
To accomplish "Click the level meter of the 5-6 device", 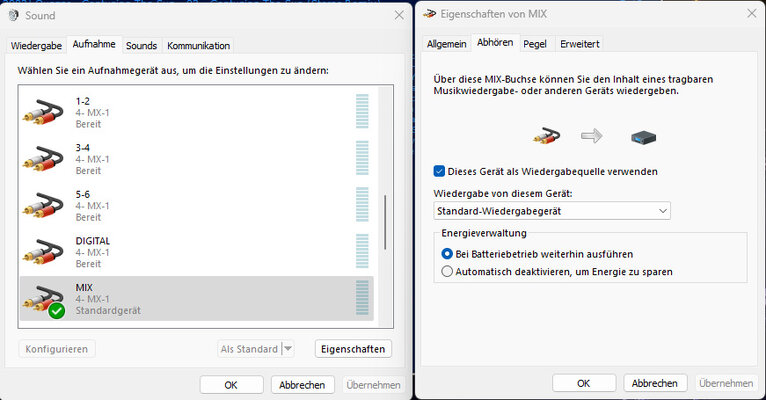I will point(362,205).
